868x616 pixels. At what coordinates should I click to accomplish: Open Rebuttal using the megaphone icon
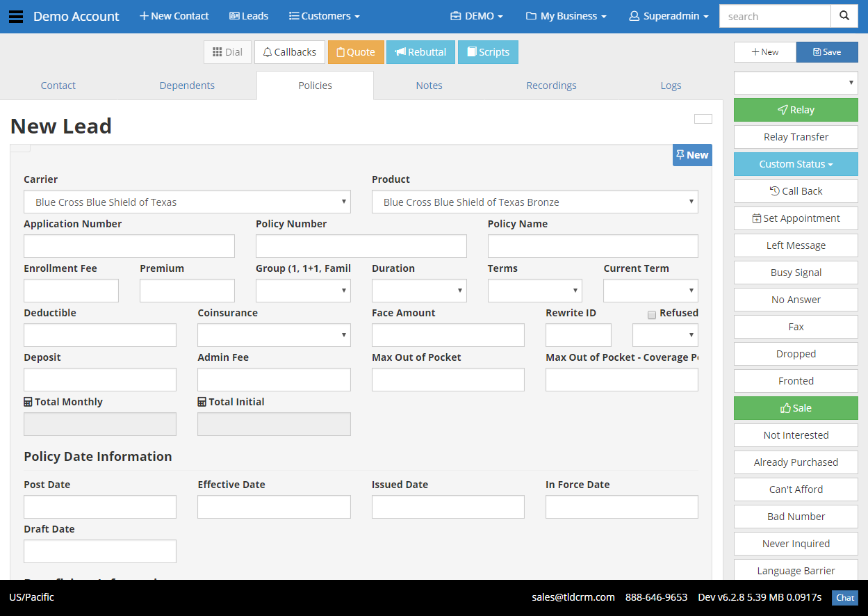tap(401, 51)
